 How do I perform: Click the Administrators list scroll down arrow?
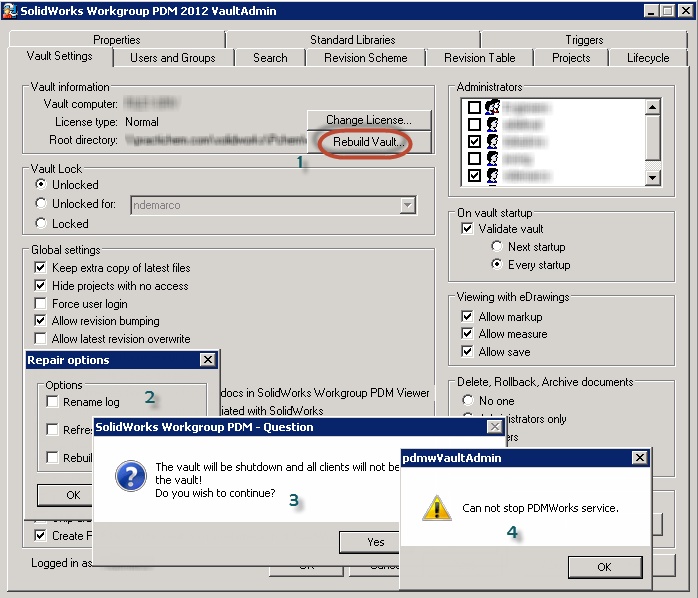(x=652, y=178)
